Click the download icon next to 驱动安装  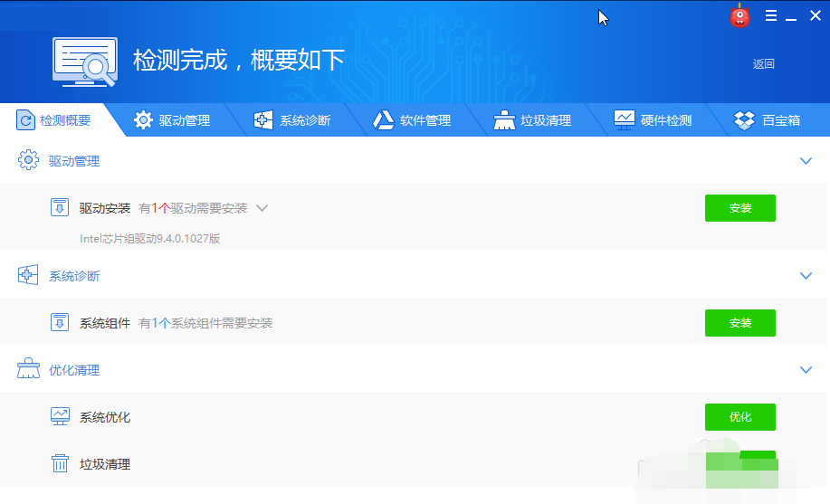click(x=60, y=208)
